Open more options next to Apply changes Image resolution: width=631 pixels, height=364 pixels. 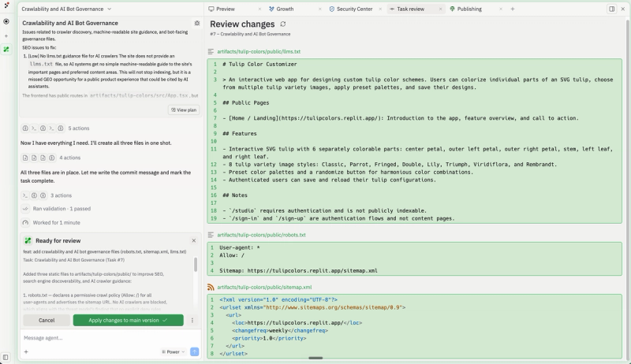point(192,320)
